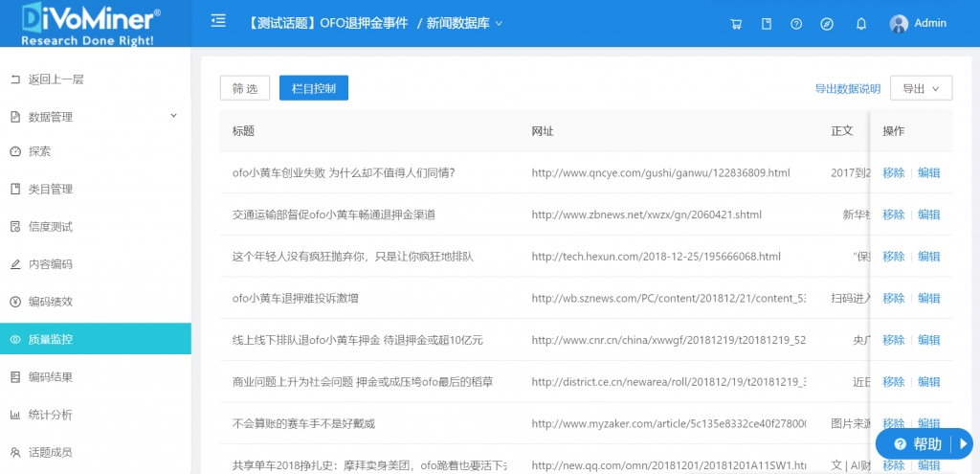Screen dimensions: 980x474
Task: Edit the 这个年轻人没有疯狂抛弃你 row
Action: point(928,257)
